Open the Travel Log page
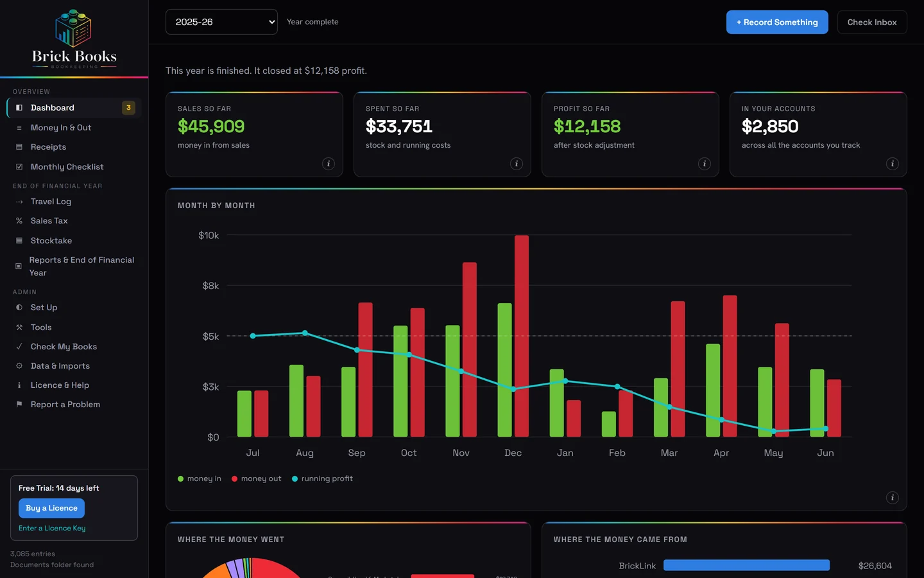The height and width of the screenshot is (578, 924). pos(74,202)
